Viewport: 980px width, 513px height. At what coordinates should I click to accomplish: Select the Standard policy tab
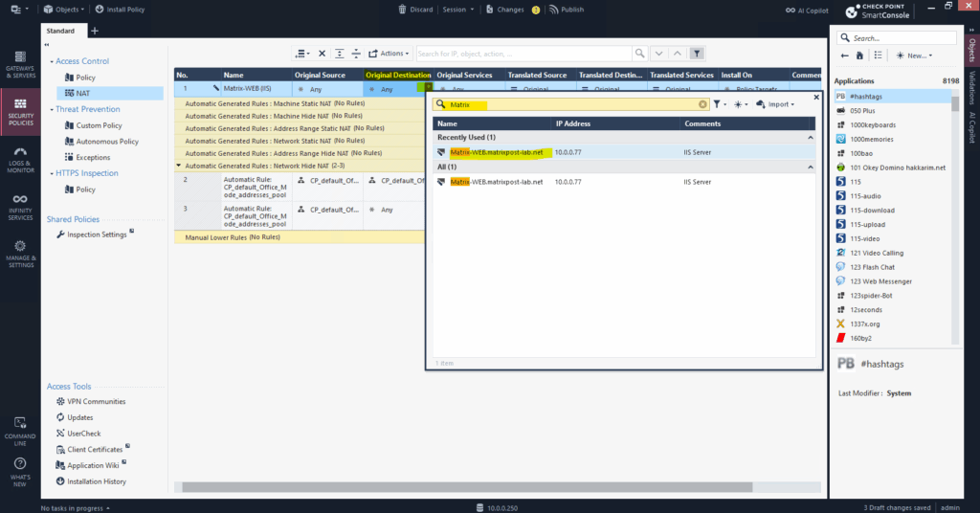[x=60, y=31]
